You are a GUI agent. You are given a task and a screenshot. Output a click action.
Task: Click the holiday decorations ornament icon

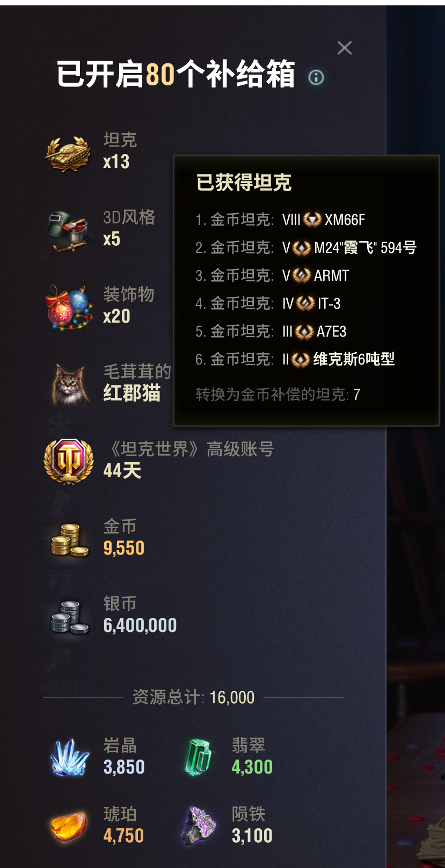pyautogui.click(x=69, y=307)
